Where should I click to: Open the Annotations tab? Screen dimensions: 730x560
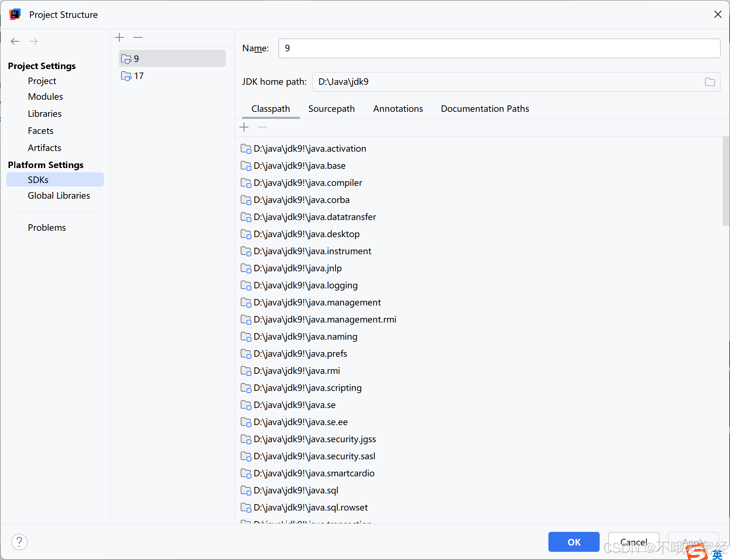click(398, 109)
